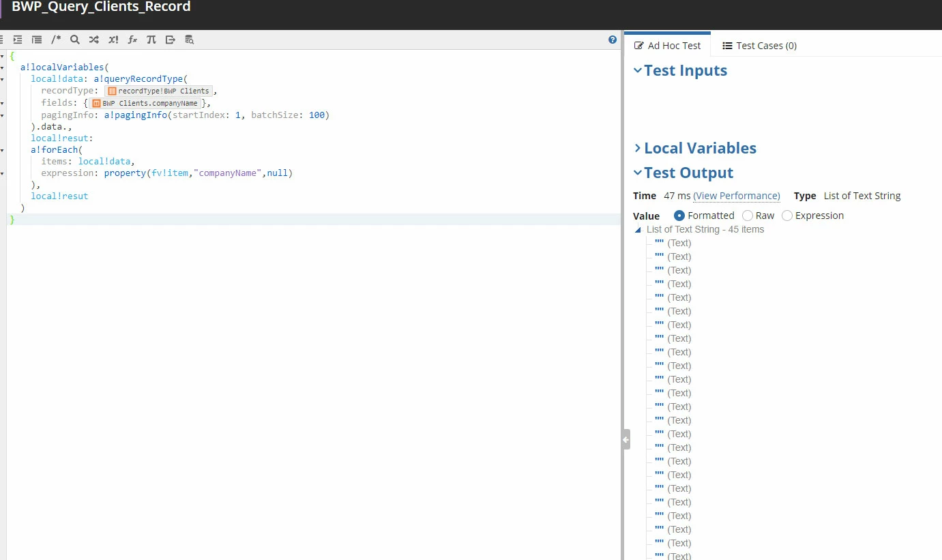Collapse the Test Output section
This screenshot has width=942, height=560.
638,173
